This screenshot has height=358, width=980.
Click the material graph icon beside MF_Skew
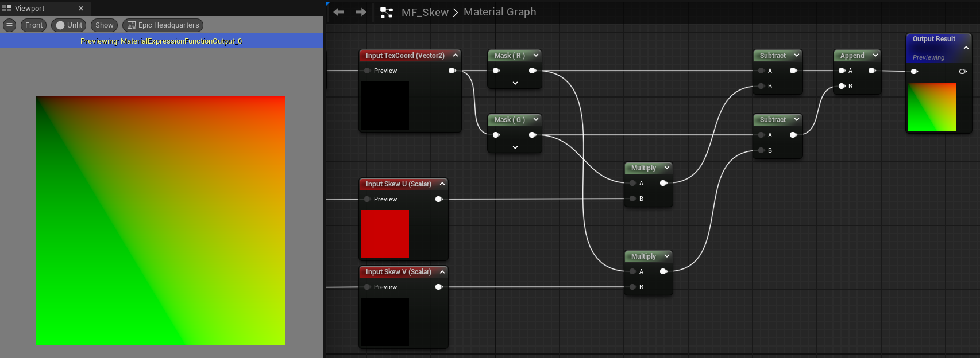387,13
